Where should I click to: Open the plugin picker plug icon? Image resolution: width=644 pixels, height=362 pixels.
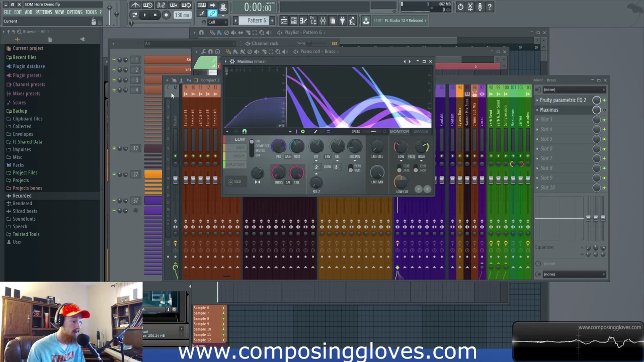coord(343,21)
